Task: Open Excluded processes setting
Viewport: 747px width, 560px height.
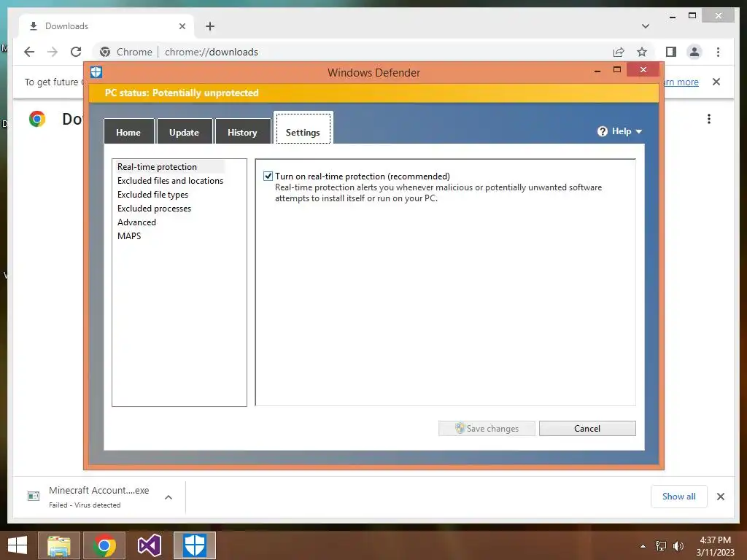Action: click(x=154, y=208)
